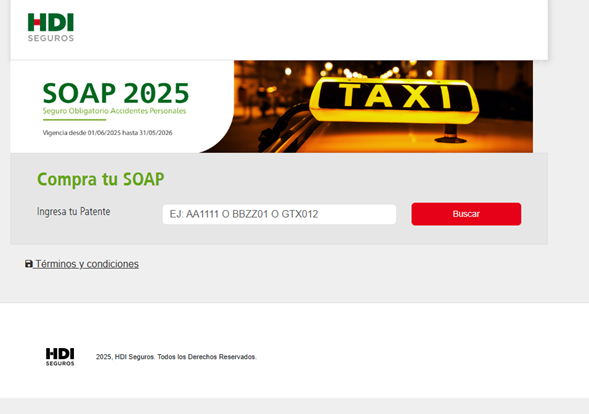Click the Ingresa tu Patente label
The width and height of the screenshot is (589, 414).
pos(74,212)
